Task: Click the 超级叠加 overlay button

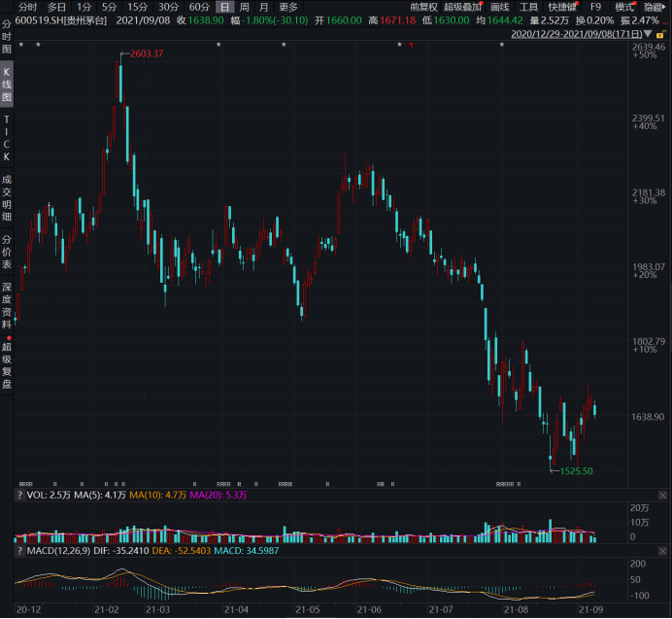Action: [x=462, y=7]
